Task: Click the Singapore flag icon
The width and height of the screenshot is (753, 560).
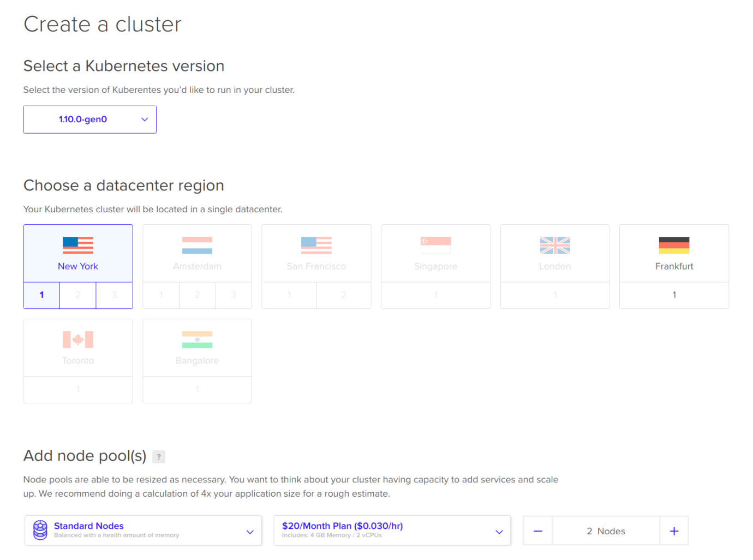Action: (x=435, y=245)
